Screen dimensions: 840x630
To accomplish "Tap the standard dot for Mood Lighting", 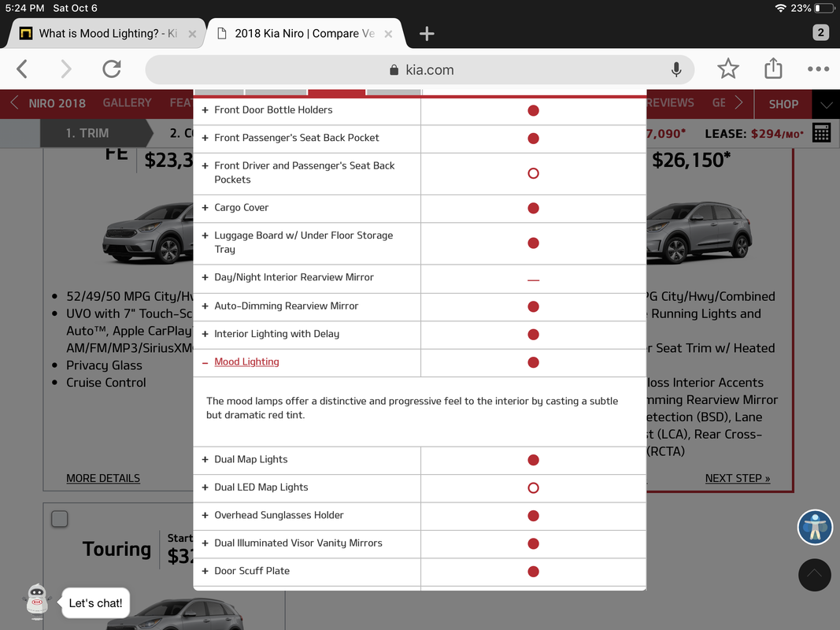I will (533, 362).
